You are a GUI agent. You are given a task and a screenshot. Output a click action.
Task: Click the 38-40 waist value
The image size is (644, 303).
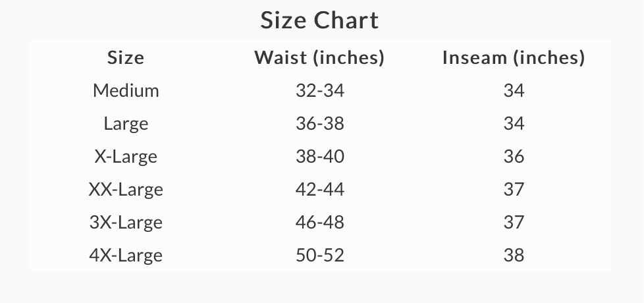coord(320,156)
